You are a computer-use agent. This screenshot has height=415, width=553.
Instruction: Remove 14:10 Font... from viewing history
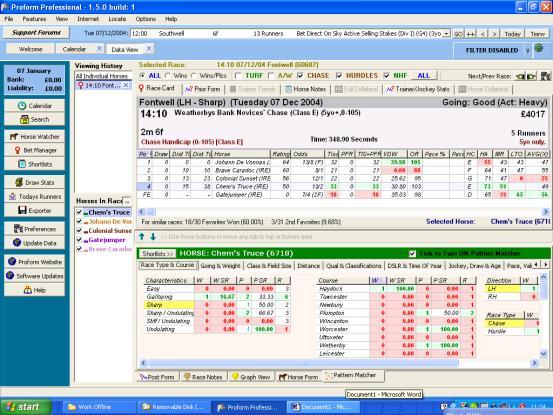click(x=126, y=85)
